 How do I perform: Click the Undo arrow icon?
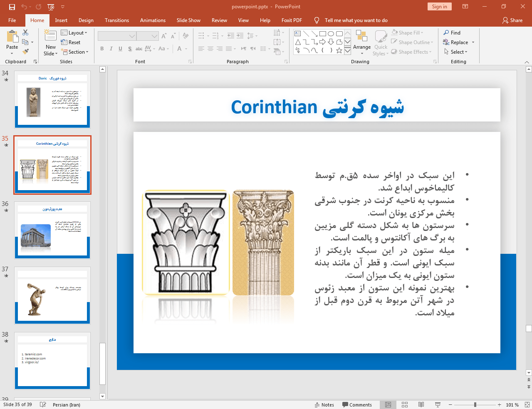point(24,7)
